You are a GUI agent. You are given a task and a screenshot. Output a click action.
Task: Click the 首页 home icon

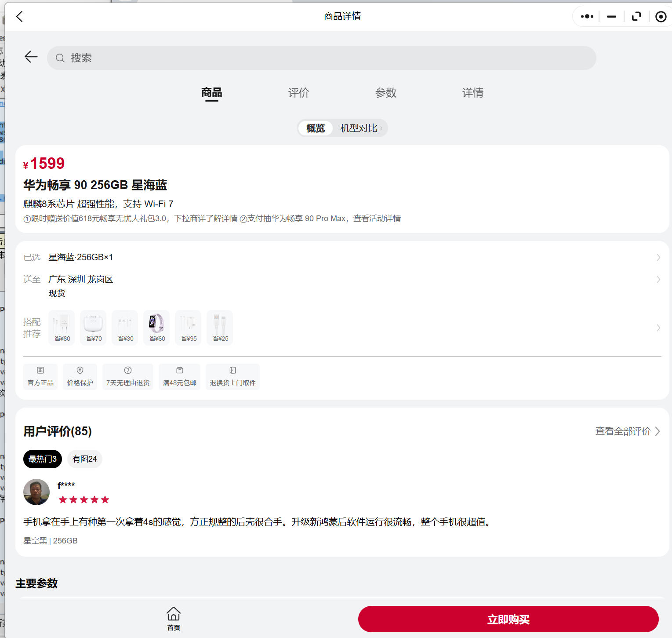pos(174,619)
